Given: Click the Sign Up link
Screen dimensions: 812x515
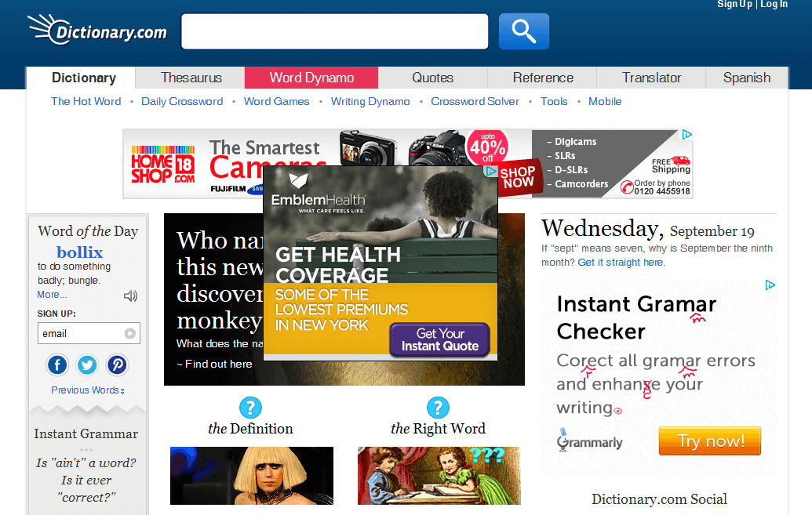Looking at the screenshot, I should [x=734, y=4].
